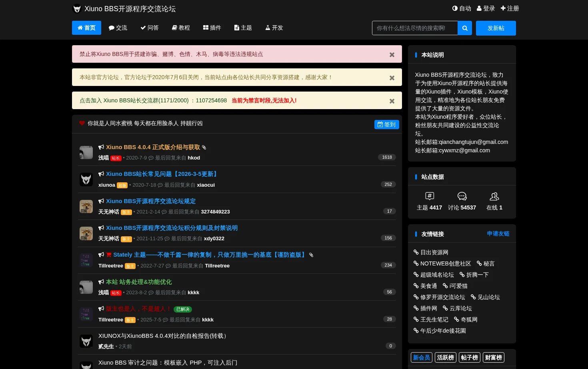Open thread XIUNOX与XiunoBBS 4.0.4对比的自检报告

coord(164,336)
